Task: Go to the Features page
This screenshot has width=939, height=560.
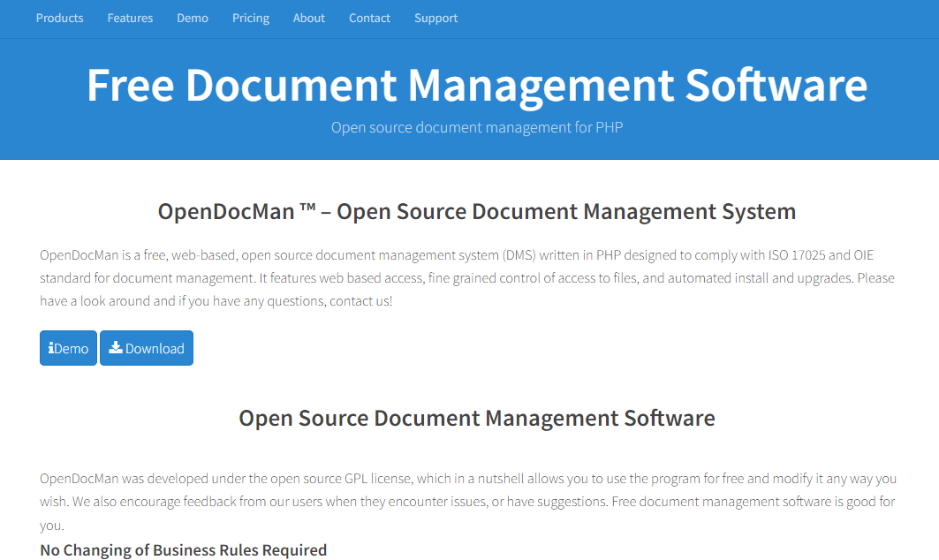Action: pyautogui.click(x=130, y=18)
